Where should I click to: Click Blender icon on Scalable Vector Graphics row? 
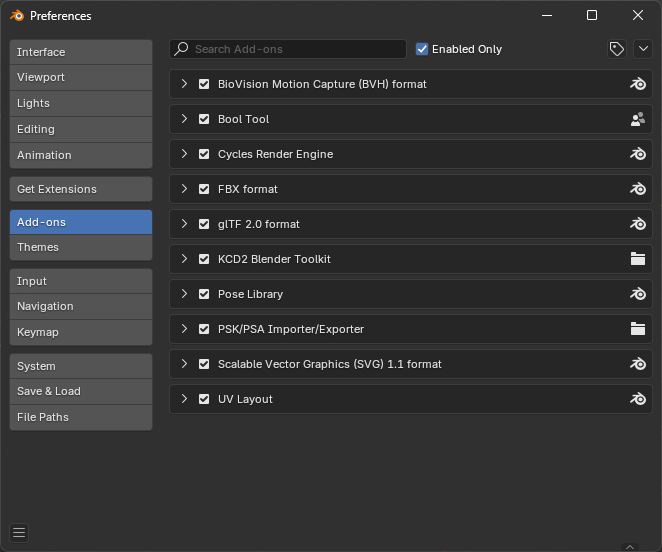click(x=638, y=364)
